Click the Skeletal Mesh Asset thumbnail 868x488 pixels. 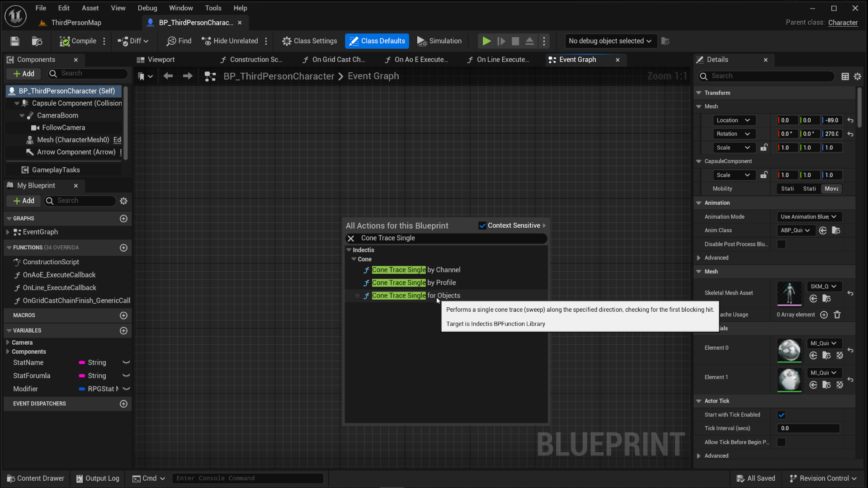pos(789,293)
